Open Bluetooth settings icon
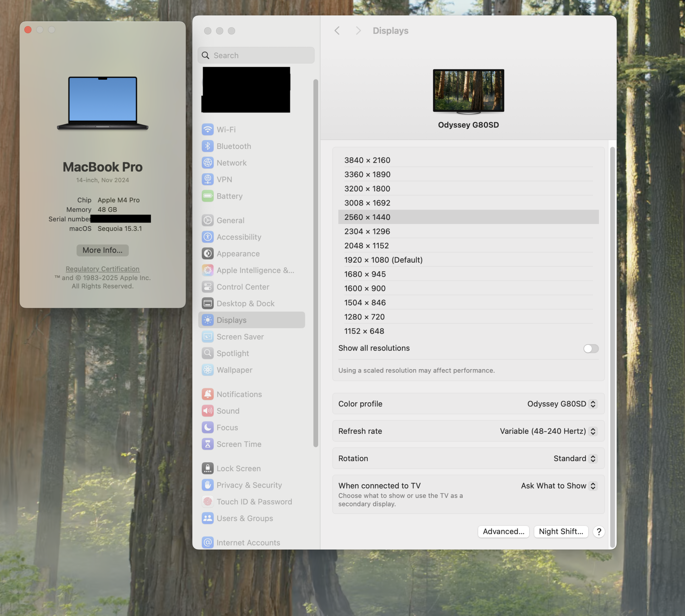The height and width of the screenshot is (616, 685). (208, 146)
